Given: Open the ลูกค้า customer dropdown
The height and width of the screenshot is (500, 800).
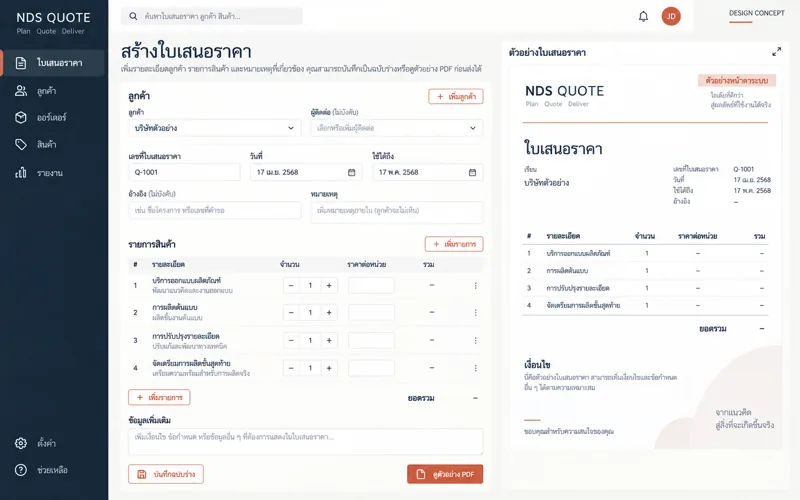Looking at the screenshot, I should [x=214, y=128].
